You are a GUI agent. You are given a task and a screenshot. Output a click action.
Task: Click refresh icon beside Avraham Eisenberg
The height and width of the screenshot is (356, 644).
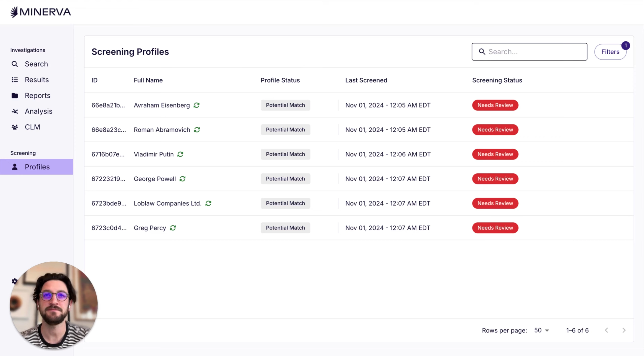197,105
